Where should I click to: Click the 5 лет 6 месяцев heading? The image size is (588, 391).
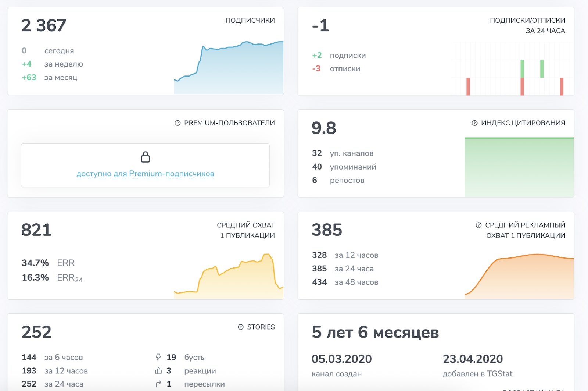[375, 332]
